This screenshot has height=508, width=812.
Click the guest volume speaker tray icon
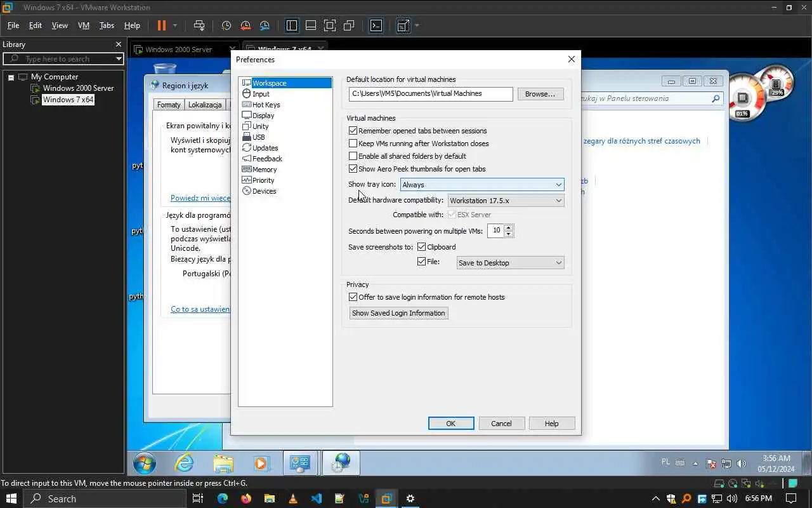[742, 464]
